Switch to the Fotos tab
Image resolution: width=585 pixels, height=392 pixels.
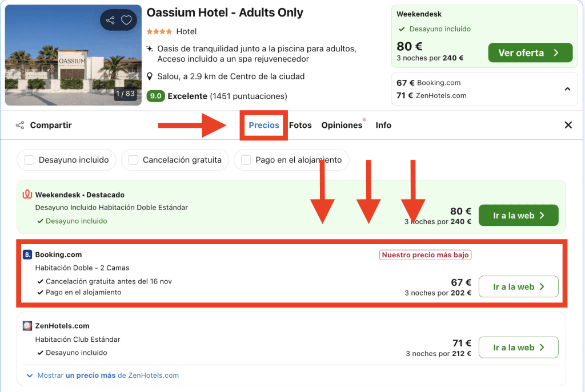[300, 125]
